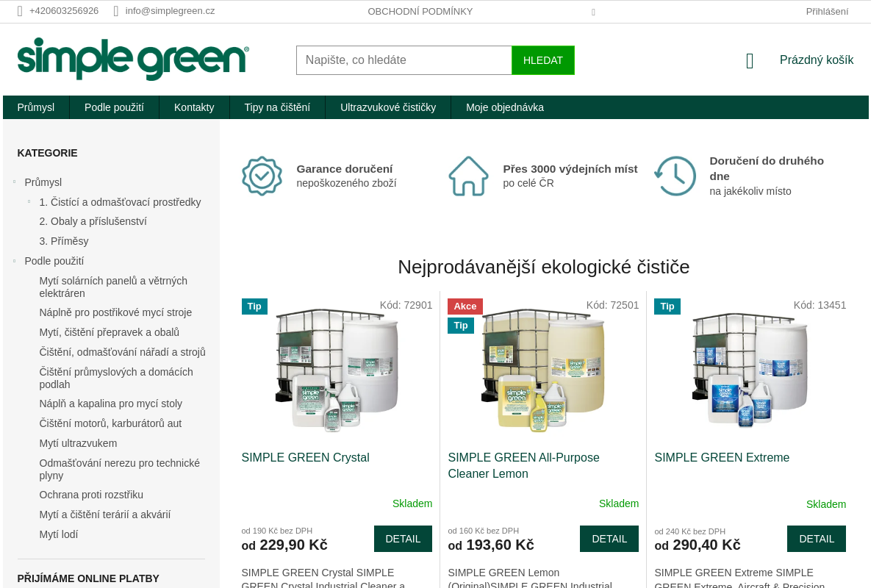Click the Prázdný košík link
This screenshot has width=882, height=588.
[x=817, y=60]
